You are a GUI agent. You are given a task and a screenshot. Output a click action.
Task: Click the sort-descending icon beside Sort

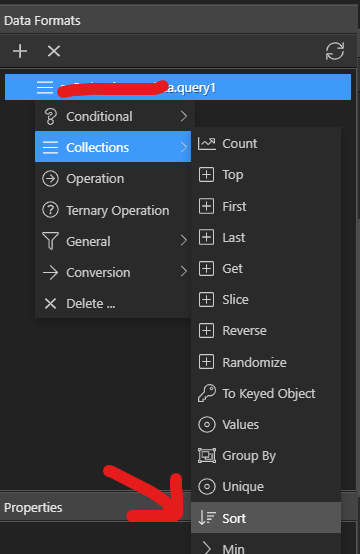[207, 518]
